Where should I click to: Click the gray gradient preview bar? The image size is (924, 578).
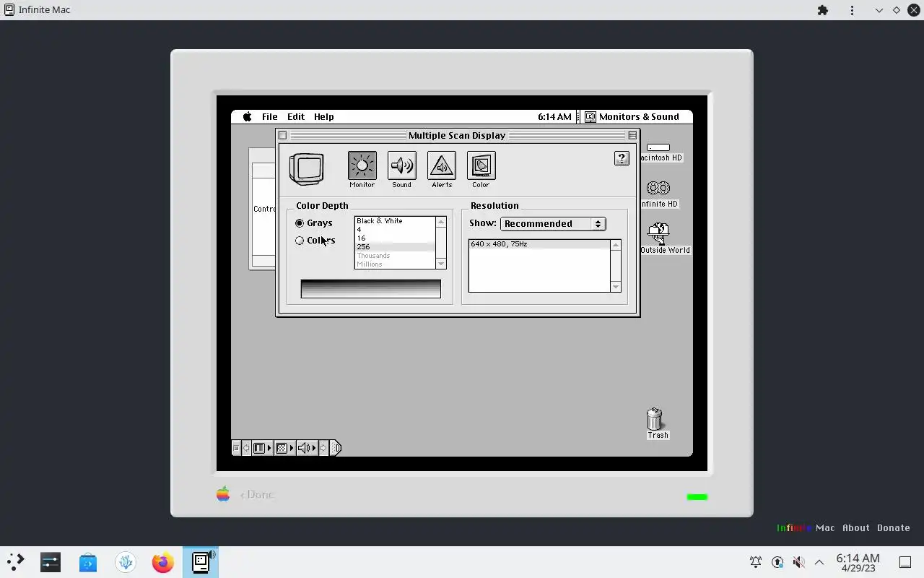(x=370, y=289)
